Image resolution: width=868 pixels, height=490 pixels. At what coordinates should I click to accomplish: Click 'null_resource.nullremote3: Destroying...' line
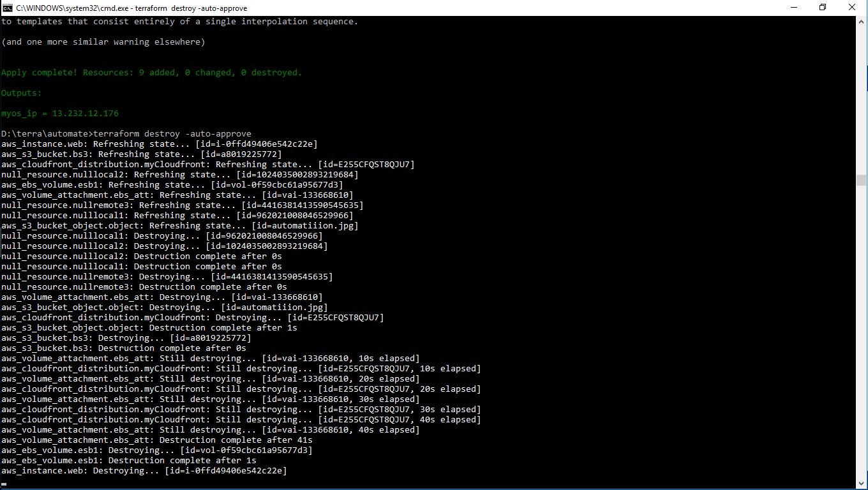coord(167,277)
